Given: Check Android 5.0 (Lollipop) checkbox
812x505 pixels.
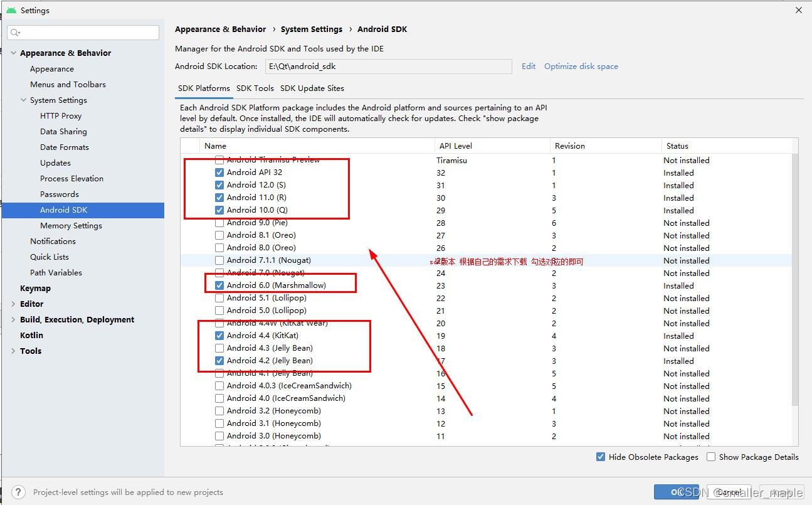Looking at the screenshot, I should [219, 311].
